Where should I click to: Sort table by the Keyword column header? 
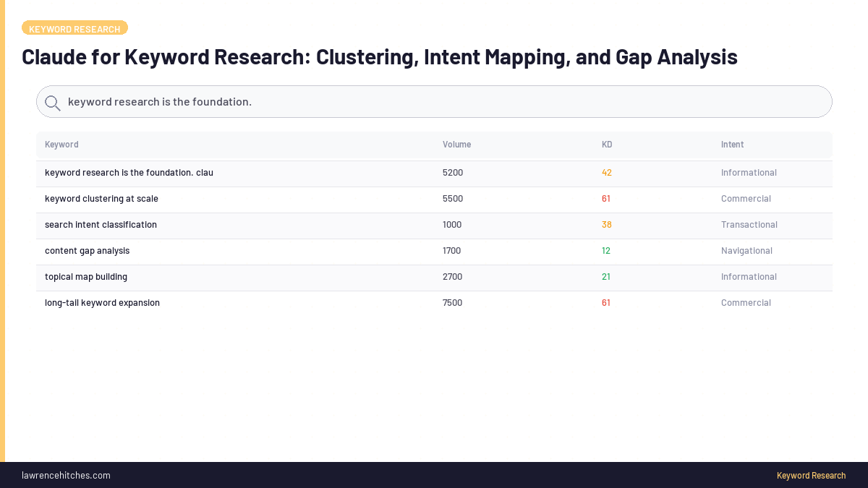coord(61,144)
